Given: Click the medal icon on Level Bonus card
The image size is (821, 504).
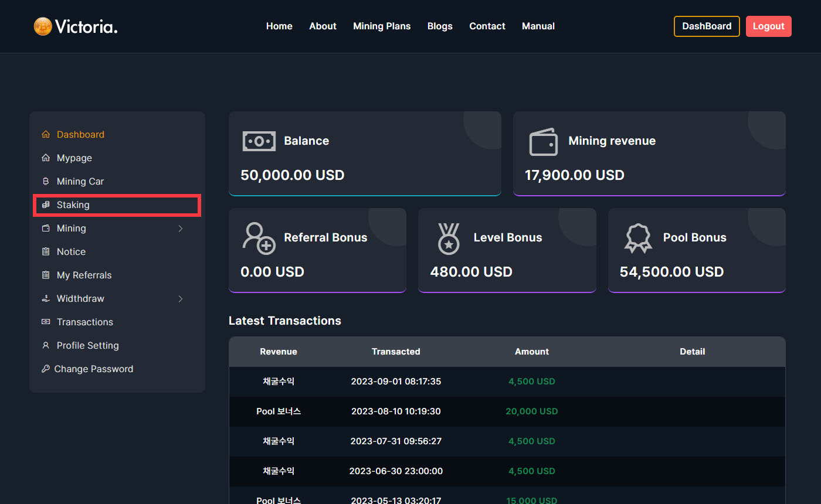Looking at the screenshot, I should point(449,239).
